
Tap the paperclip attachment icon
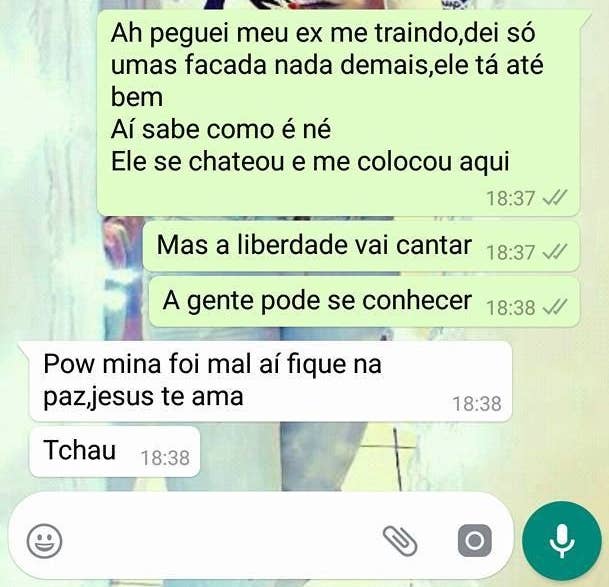pyautogui.click(x=400, y=541)
